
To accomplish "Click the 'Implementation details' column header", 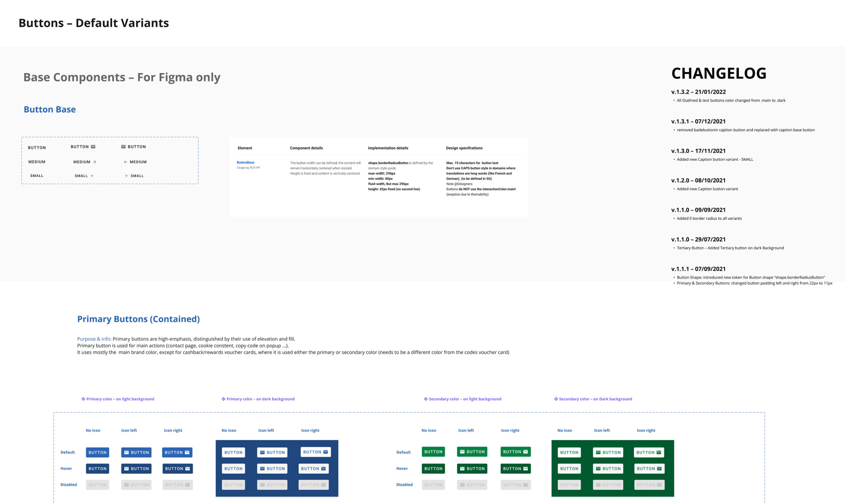I will click(x=388, y=148).
